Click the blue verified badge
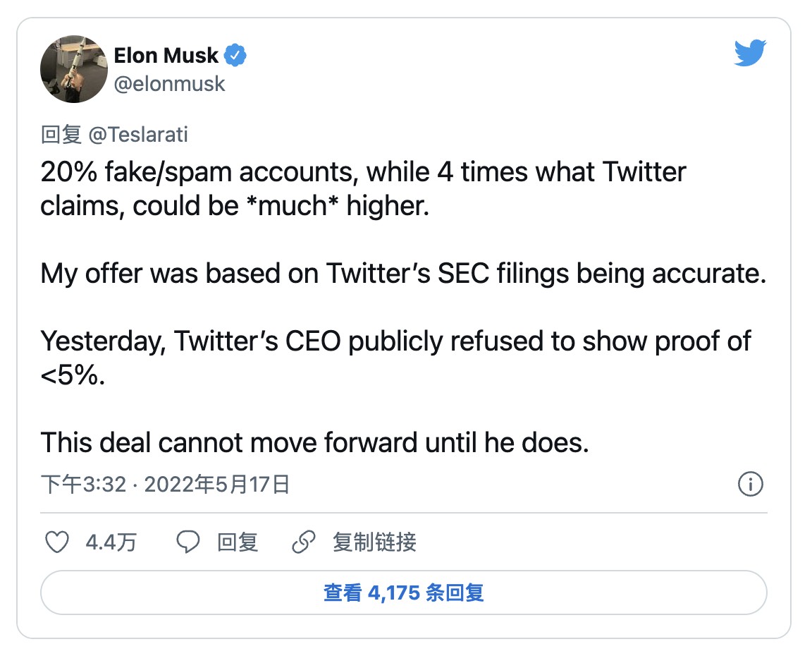Screen dimensions: 812x656 coord(235,55)
